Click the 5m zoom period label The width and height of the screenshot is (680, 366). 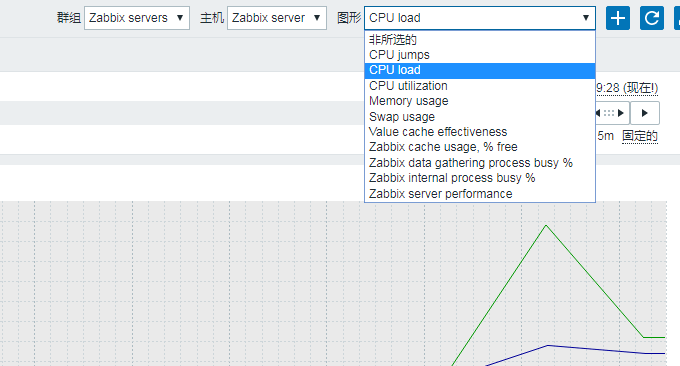pos(605,136)
